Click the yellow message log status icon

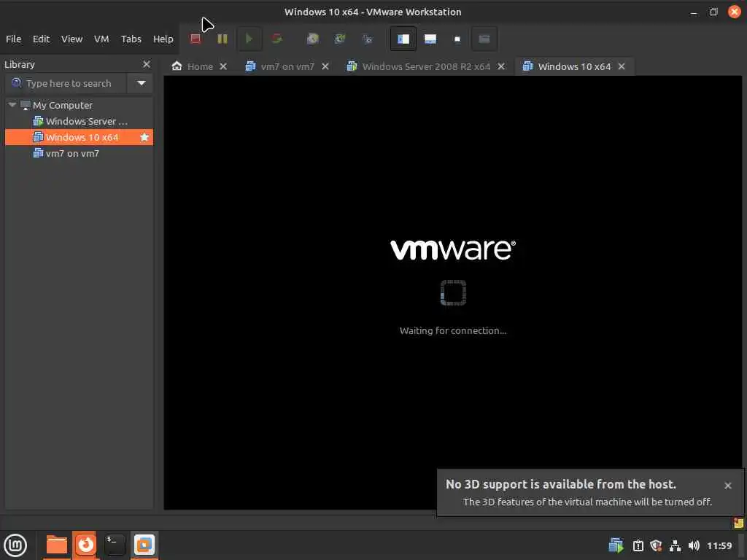point(738,523)
